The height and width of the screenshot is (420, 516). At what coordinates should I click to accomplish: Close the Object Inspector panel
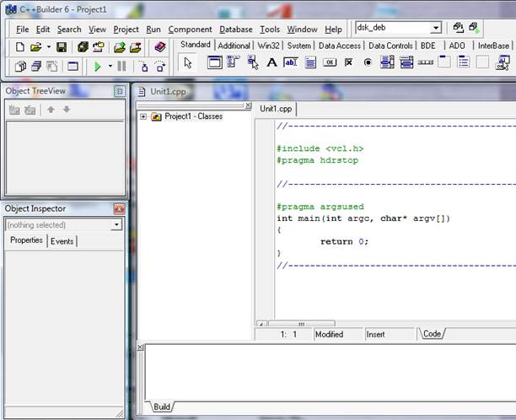pyautogui.click(x=119, y=208)
